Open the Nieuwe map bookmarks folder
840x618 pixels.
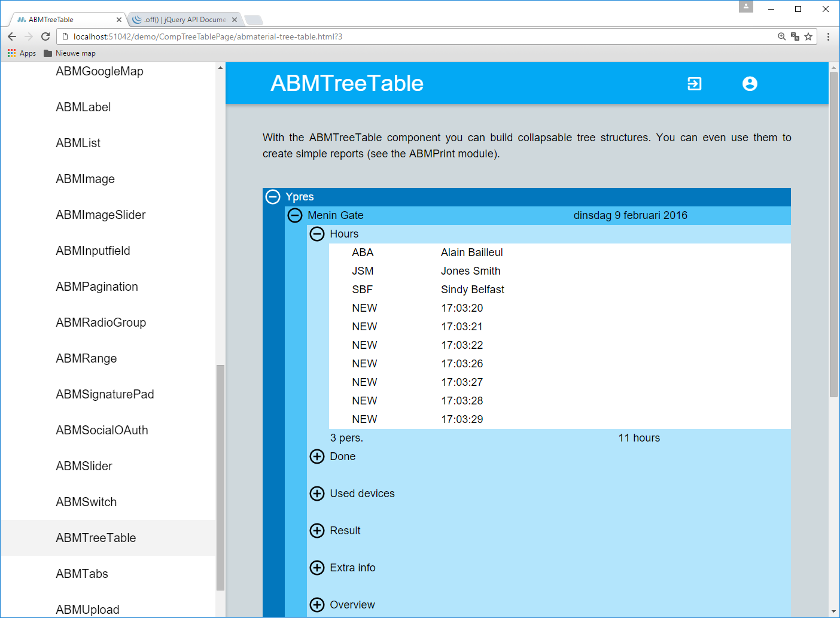tap(69, 53)
